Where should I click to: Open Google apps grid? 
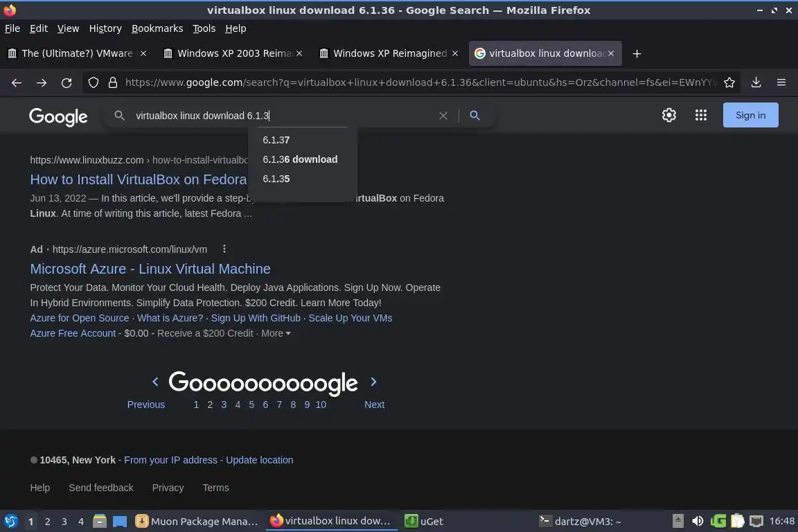(x=701, y=115)
